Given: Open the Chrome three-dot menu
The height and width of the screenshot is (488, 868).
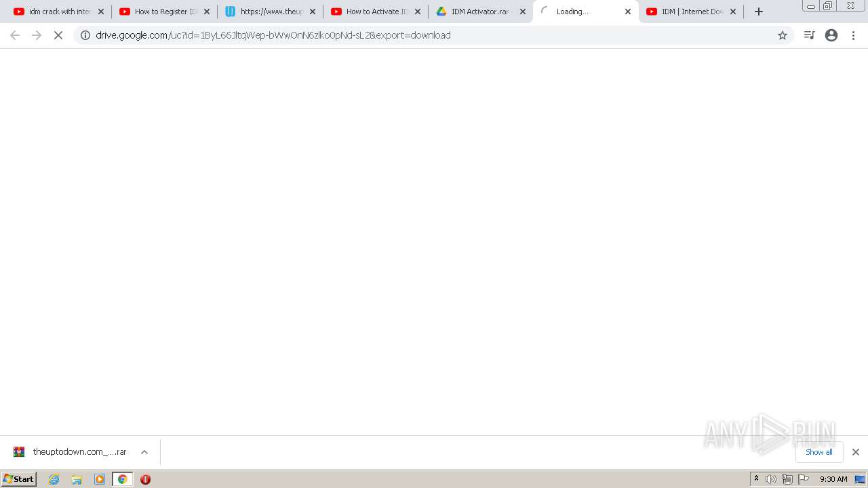Looking at the screenshot, I should 854,35.
